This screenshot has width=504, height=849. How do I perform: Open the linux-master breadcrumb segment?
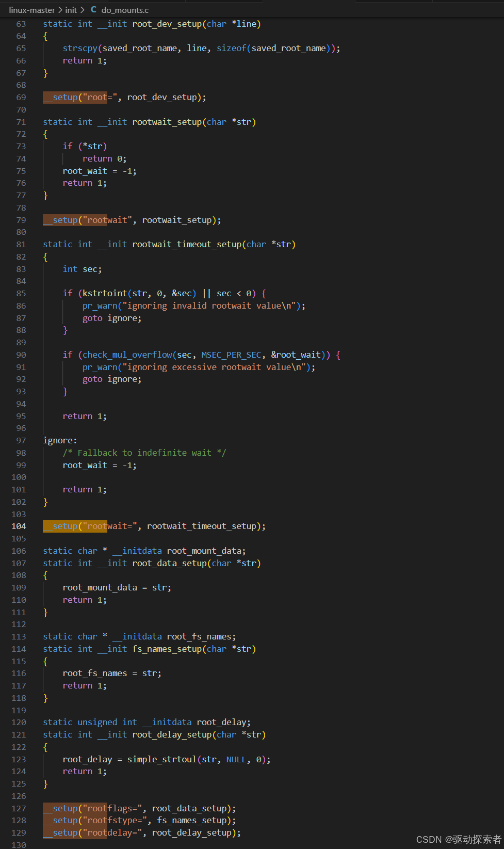[32, 10]
